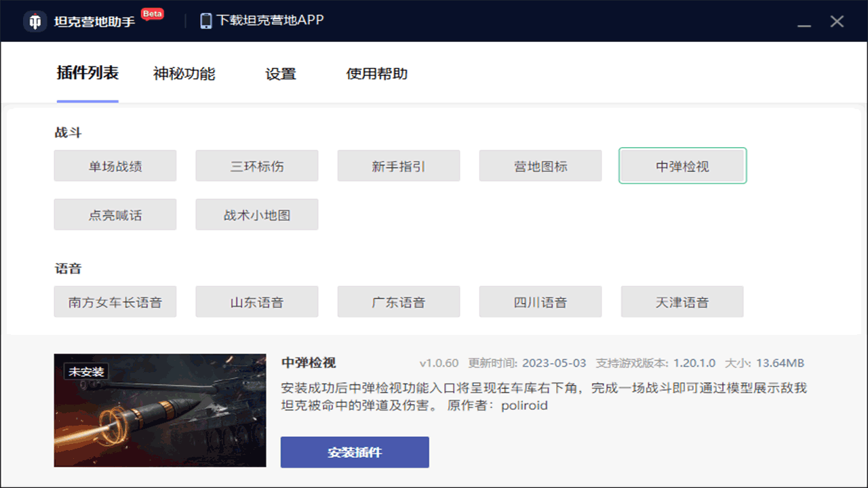Image resolution: width=868 pixels, height=488 pixels.
Task: Pick the 南方女车长语音 voice pack
Action: point(115,302)
